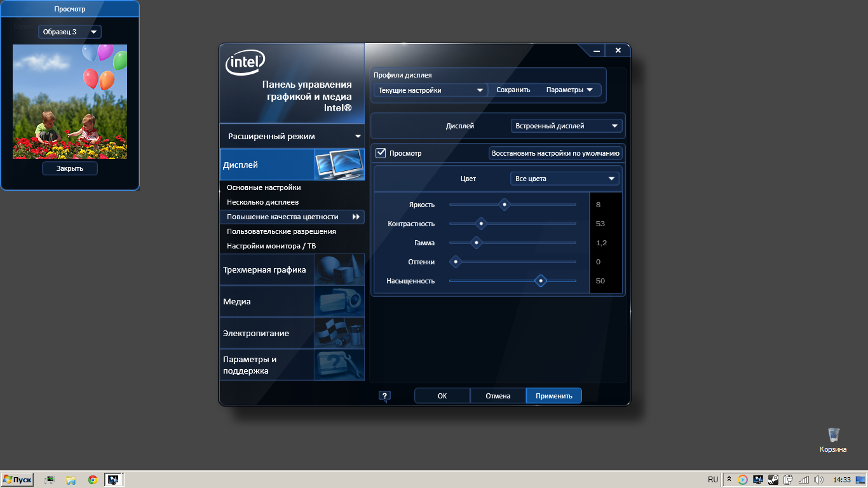Open the Образец 3 dropdown in preview window
Image resolution: width=868 pixels, height=488 pixels.
click(69, 32)
